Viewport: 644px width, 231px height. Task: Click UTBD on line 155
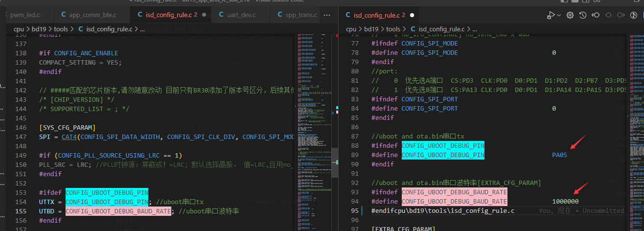pos(47,211)
